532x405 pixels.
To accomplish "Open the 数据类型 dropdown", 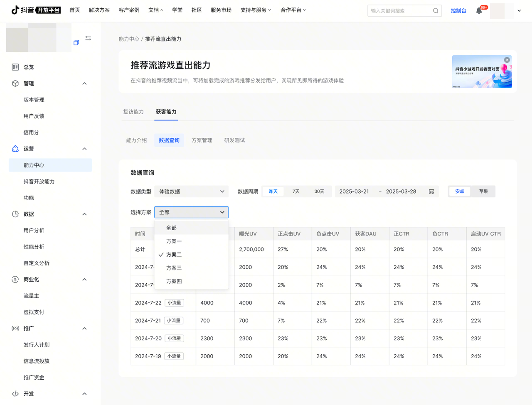I will (x=191, y=191).
